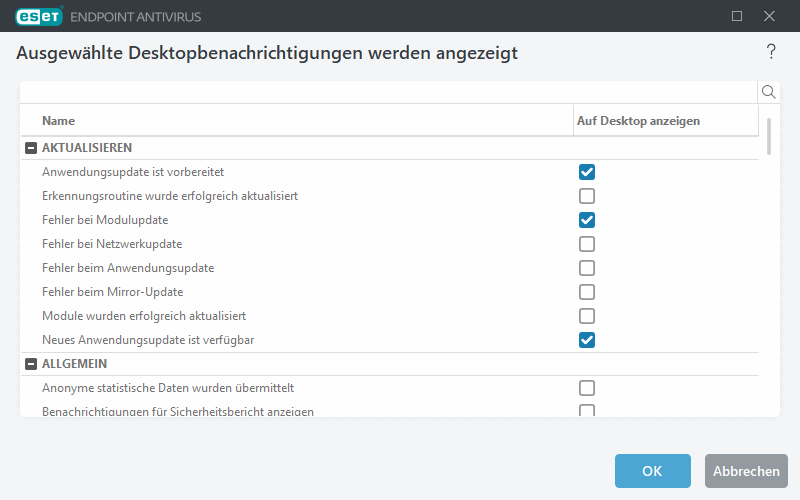Click the AKTUALISIEREN group label

87,148
